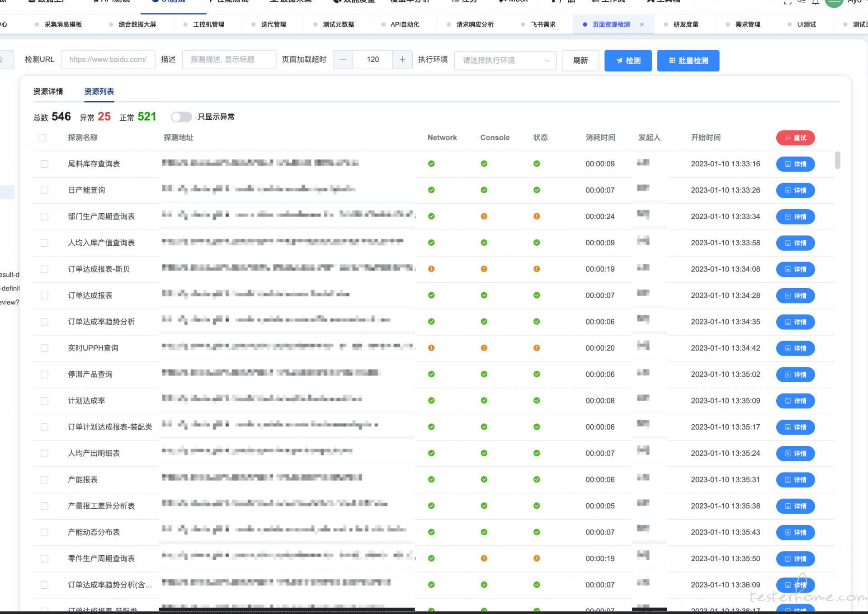Open 详情 for 尾料库存查询表 row

(x=795, y=164)
